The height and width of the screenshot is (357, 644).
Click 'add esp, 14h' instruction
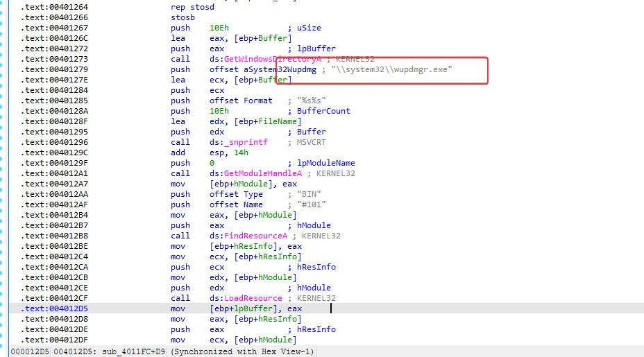point(210,153)
